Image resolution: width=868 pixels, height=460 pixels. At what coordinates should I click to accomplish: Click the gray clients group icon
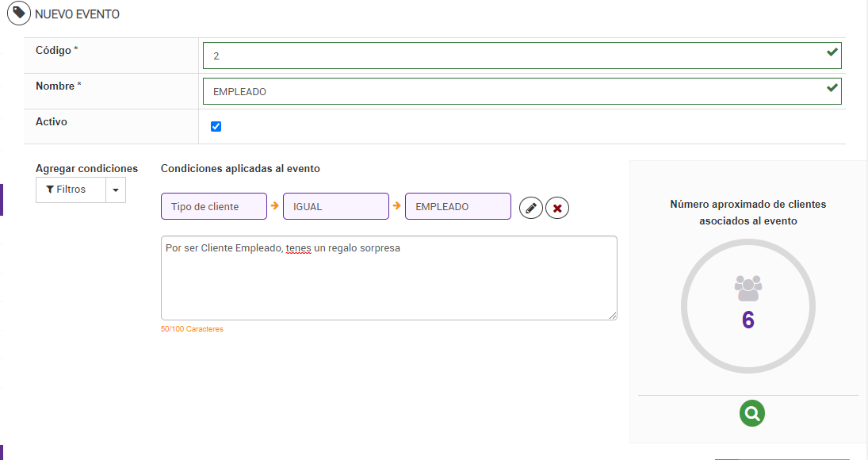click(748, 288)
